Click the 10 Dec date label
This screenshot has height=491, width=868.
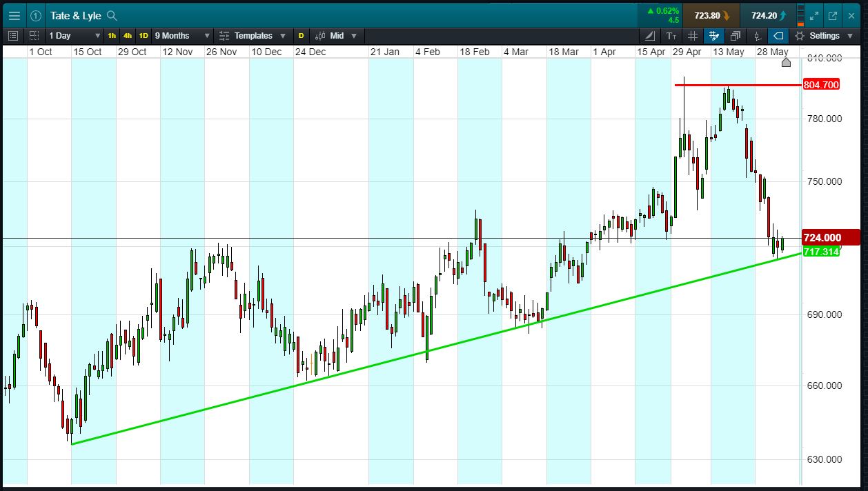(266, 52)
